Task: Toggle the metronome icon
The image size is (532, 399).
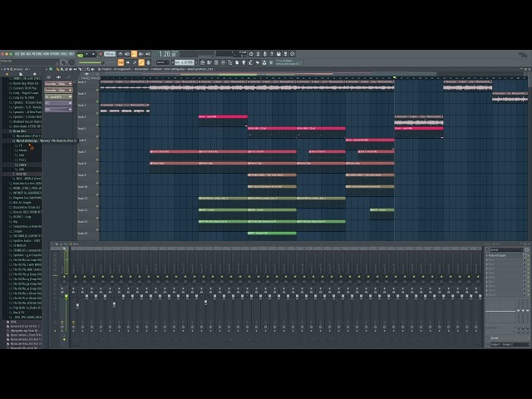Action: [x=121, y=54]
